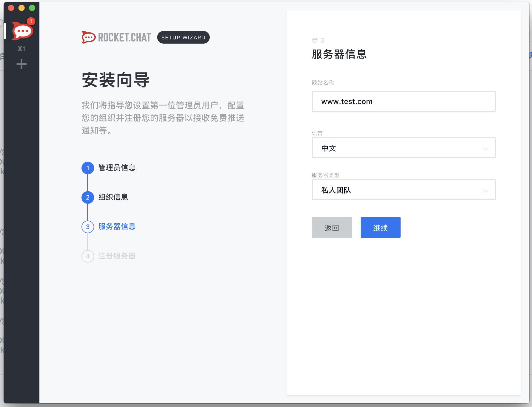Add a new server with the plus icon

pyautogui.click(x=22, y=64)
